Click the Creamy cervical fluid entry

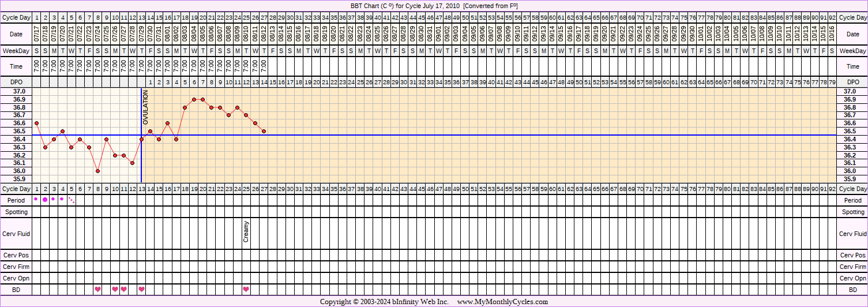click(246, 231)
